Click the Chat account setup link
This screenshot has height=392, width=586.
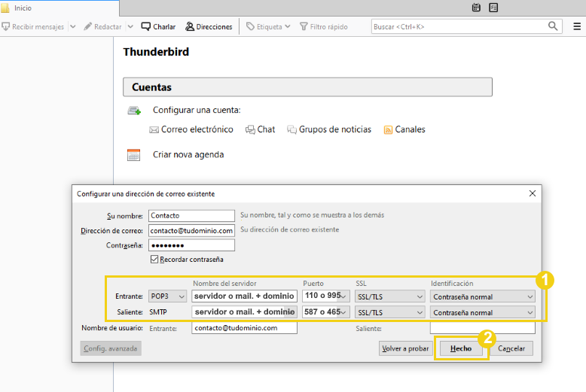click(x=260, y=129)
